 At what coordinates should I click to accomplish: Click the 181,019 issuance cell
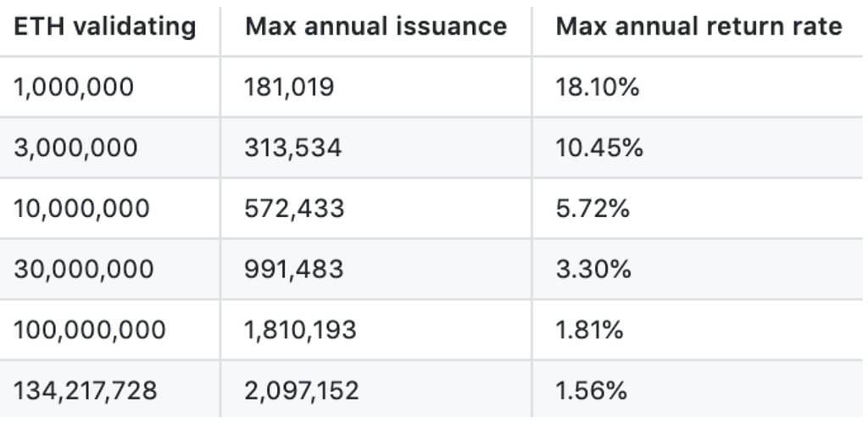[x=290, y=87]
